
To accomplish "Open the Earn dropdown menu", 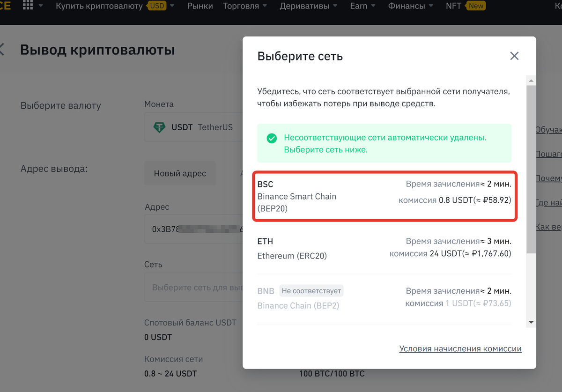I will coord(362,6).
